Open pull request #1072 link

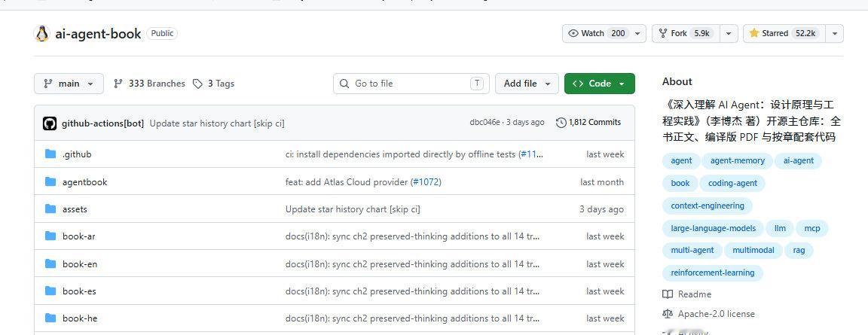426,182
